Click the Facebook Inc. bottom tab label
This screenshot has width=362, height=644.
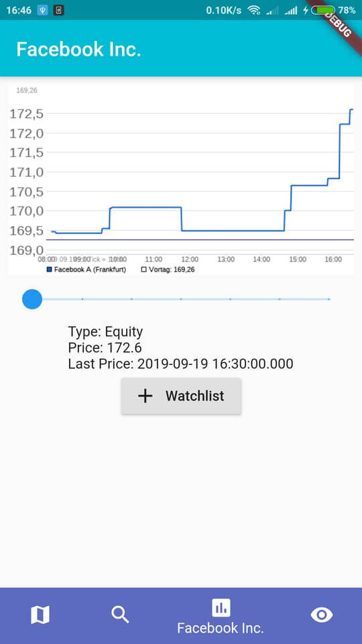click(x=221, y=628)
